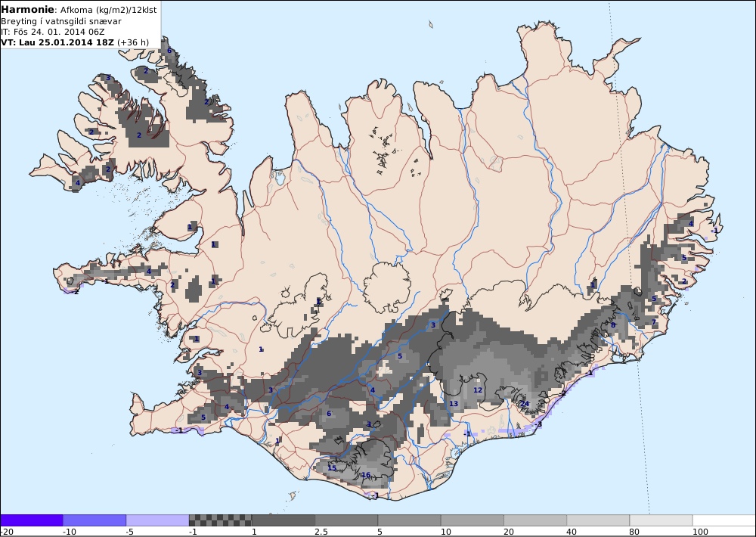756x537 pixels.
Task: Click the Harmonie Afkoma (kg/m2)/12klst title
Action: (x=79, y=9)
